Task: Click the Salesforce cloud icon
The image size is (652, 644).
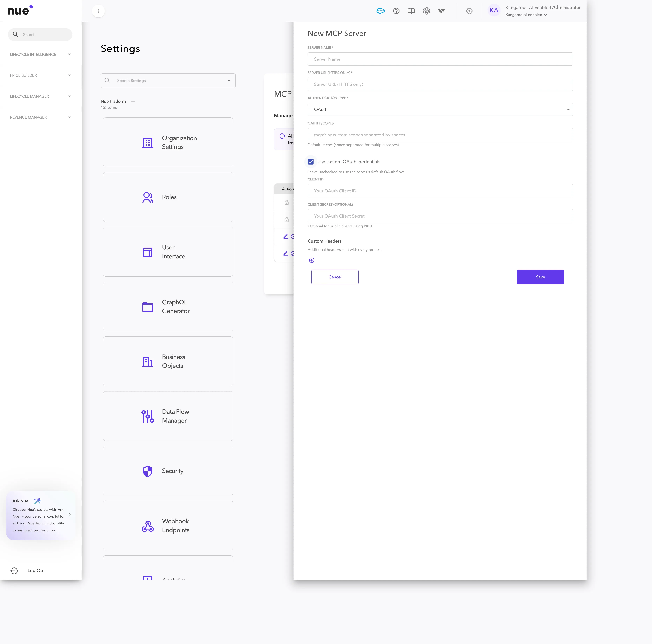Action: 380,11
